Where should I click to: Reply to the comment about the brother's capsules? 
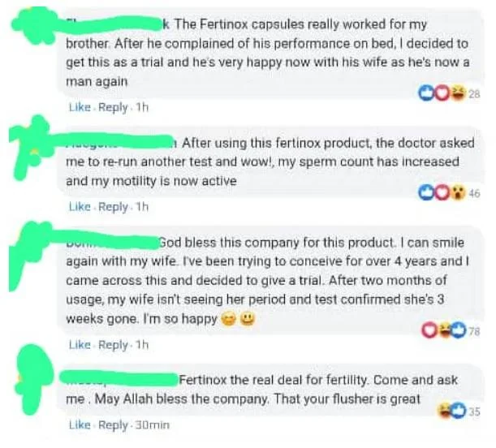pos(113,107)
